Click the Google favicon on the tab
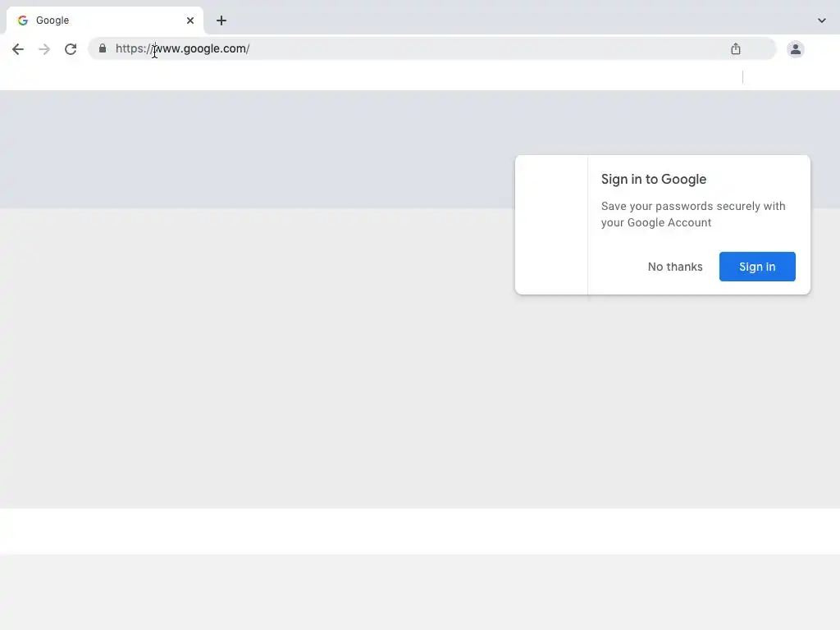Viewport: 840px width, 630px height. click(x=22, y=21)
